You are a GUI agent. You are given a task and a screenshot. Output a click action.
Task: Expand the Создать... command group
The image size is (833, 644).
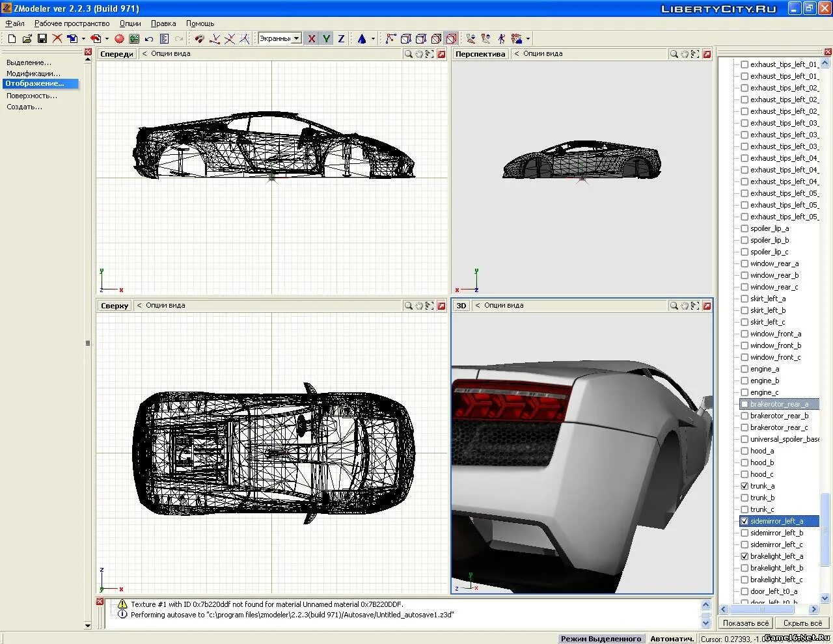pyautogui.click(x=24, y=107)
